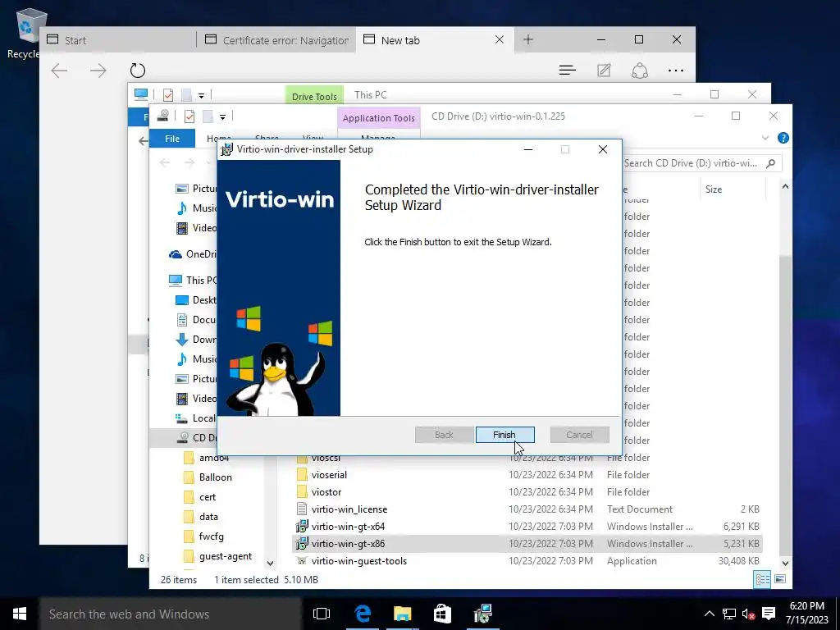840x630 pixels.
Task: Show hidden tray icons with the chevron
Action: 709,614
